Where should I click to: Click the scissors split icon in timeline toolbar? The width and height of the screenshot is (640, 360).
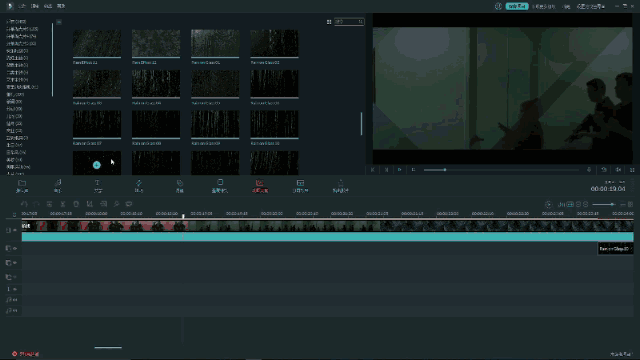(63, 204)
